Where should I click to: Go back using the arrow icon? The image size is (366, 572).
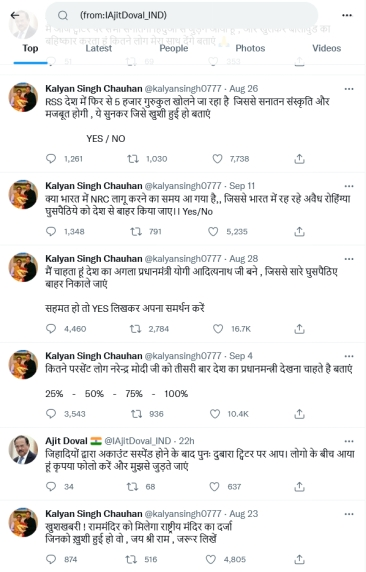[15, 15]
